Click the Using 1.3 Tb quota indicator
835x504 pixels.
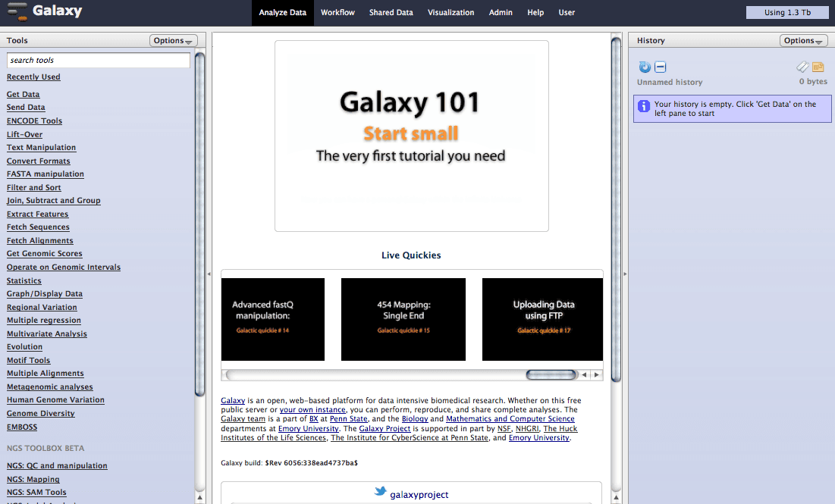click(788, 12)
